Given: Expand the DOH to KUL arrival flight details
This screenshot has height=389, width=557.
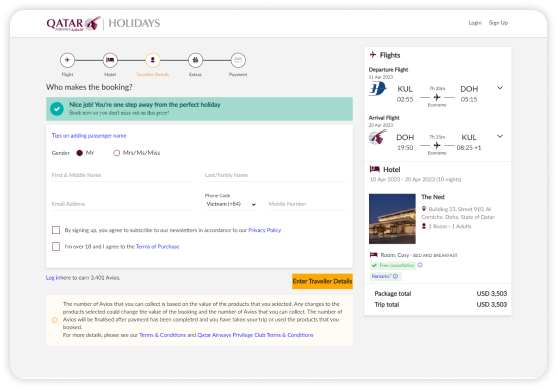Looking at the screenshot, I should 500,136.
